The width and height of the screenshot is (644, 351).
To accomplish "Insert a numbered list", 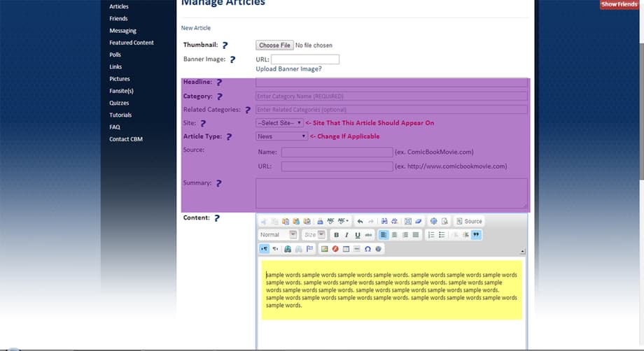I will (431, 235).
